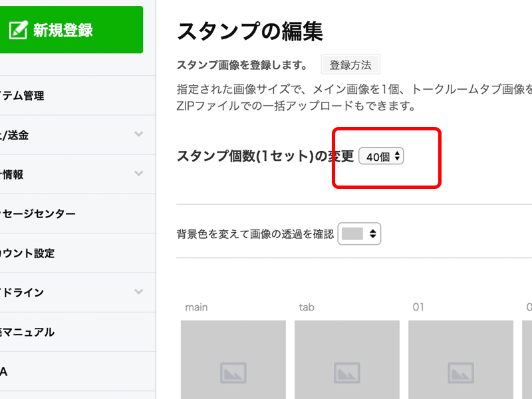
Task: Select the tab image placeholder thumbnail
Action: [x=346, y=360]
